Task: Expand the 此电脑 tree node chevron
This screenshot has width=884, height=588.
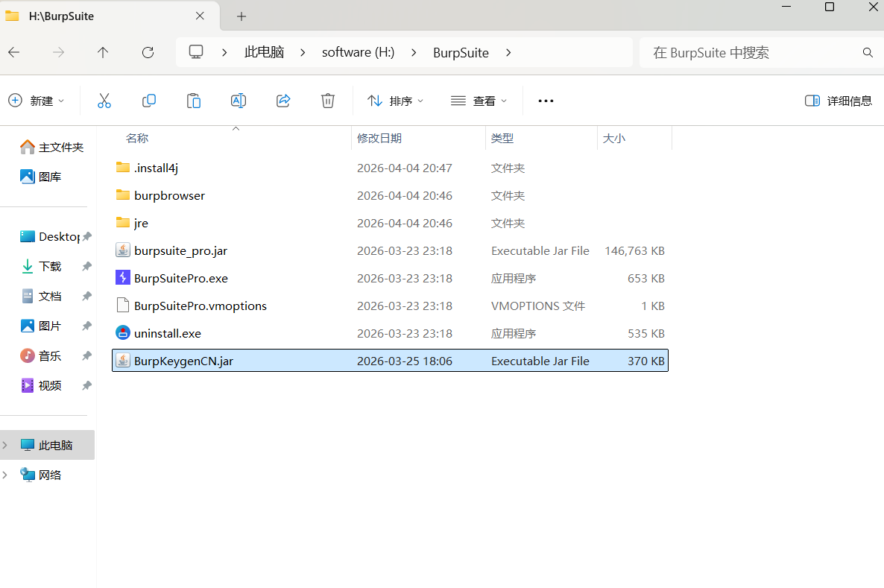Action: (5, 446)
